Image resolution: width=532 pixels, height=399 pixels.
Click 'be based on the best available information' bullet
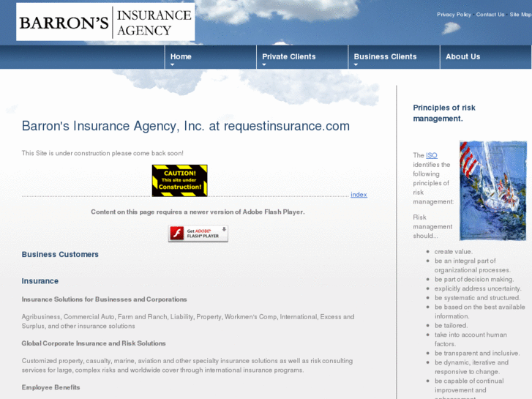click(480, 311)
